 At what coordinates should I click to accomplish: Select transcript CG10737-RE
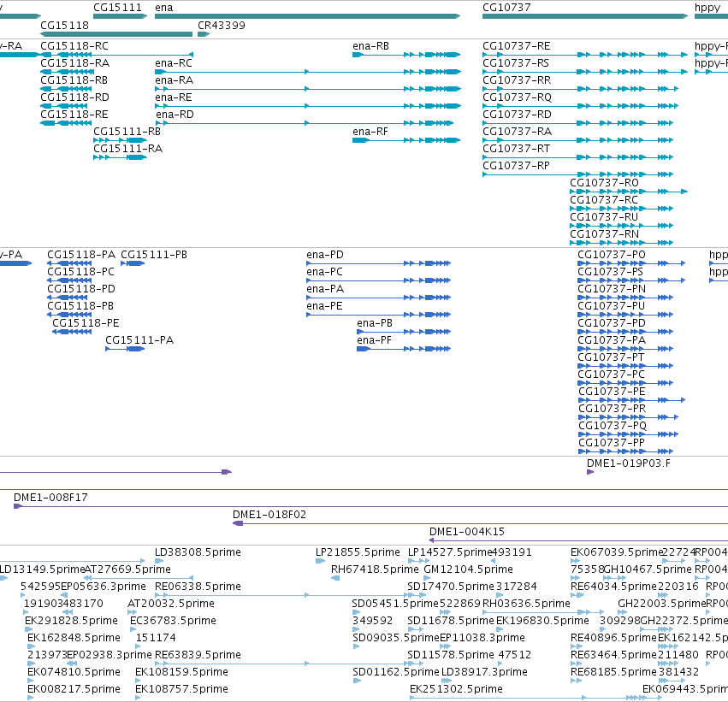pyautogui.click(x=517, y=46)
